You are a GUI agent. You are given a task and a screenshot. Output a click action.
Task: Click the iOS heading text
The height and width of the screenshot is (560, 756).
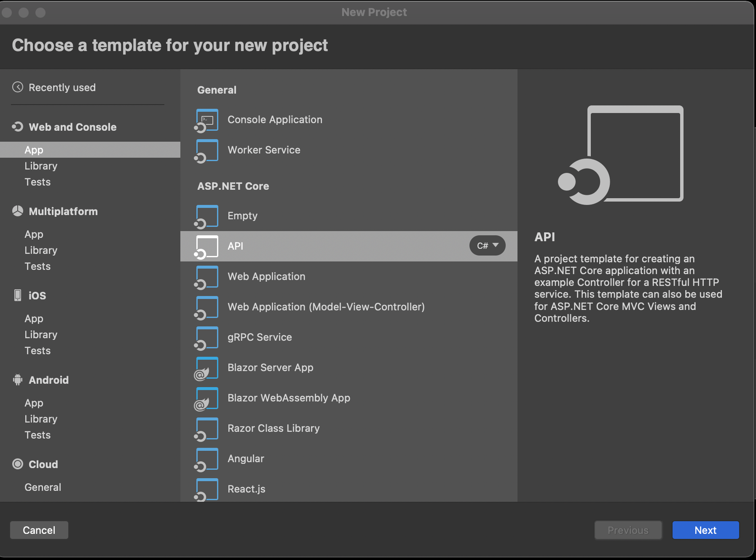[37, 296]
